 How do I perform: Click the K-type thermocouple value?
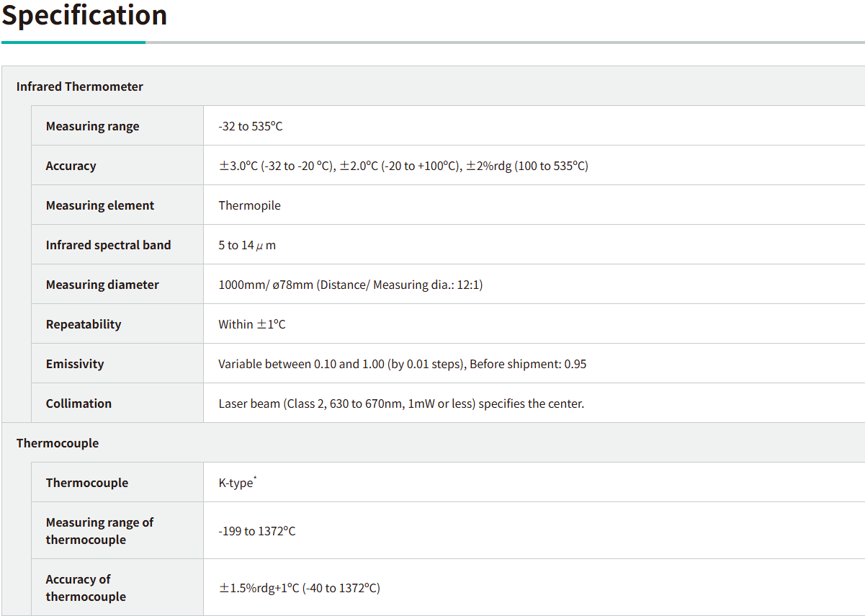point(237,483)
